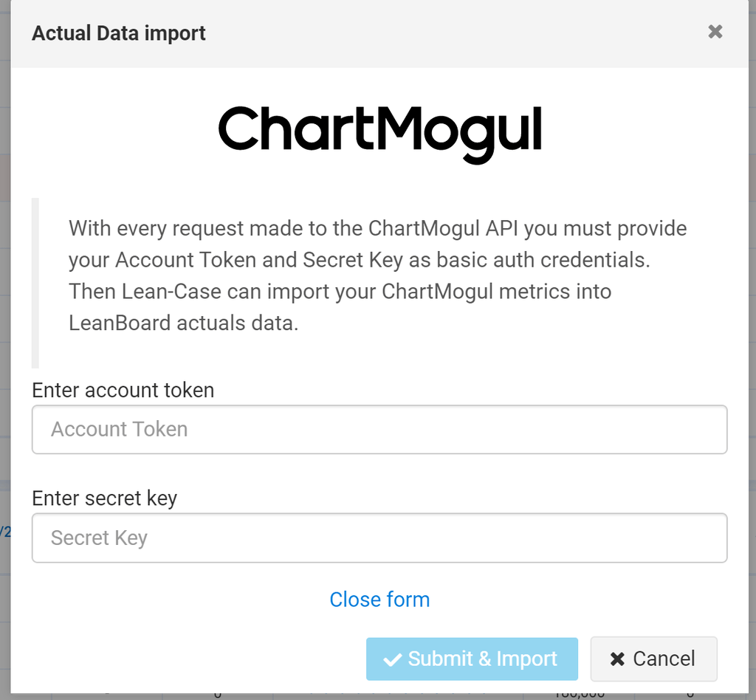Click the checkmark icon on Submit & Import
756x700 pixels.
[x=393, y=659]
